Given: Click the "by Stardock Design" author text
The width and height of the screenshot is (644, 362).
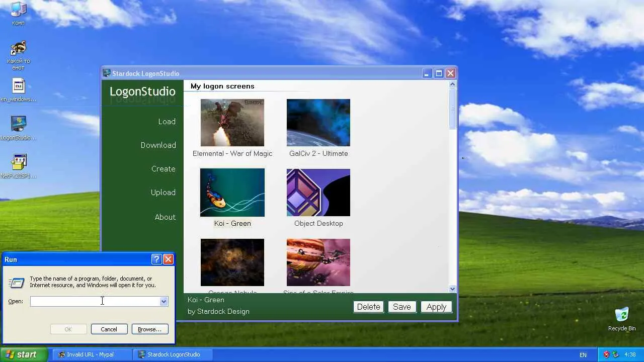Looking at the screenshot, I should pyautogui.click(x=218, y=312).
